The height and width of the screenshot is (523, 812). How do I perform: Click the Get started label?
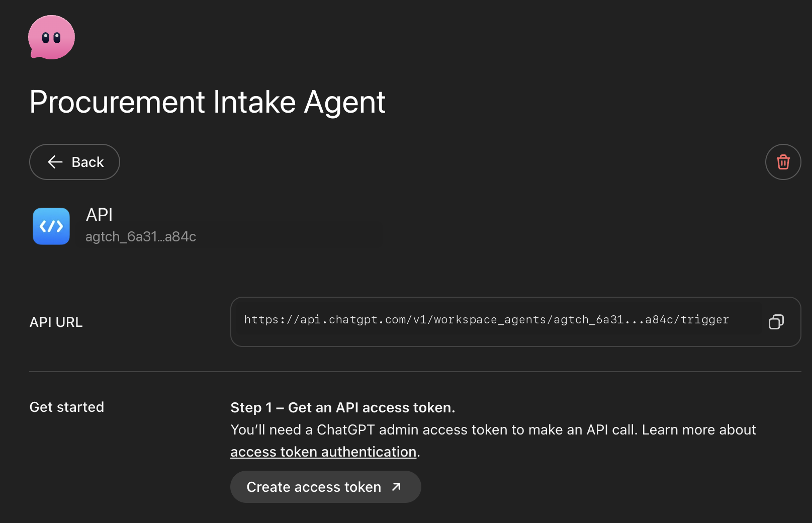click(67, 407)
